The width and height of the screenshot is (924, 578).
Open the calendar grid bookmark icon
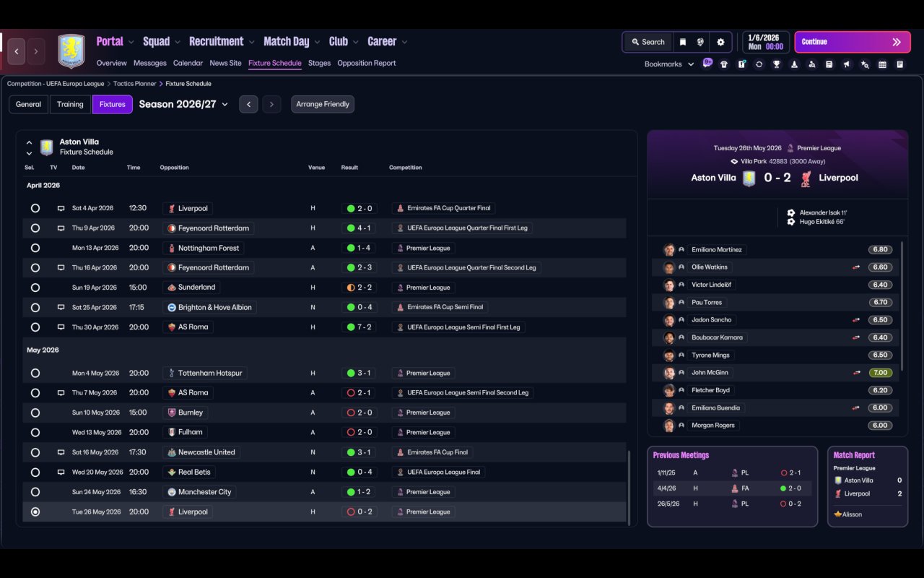[x=882, y=64]
